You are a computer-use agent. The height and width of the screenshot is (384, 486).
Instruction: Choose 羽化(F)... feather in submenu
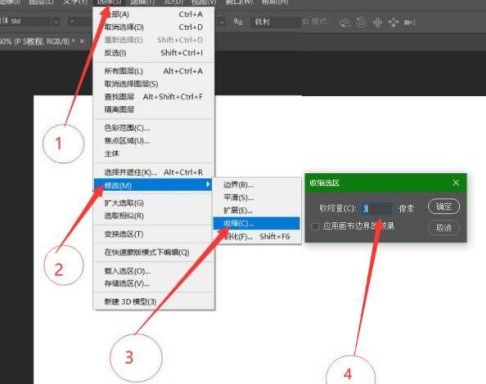pyautogui.click(x=257, y=236)
